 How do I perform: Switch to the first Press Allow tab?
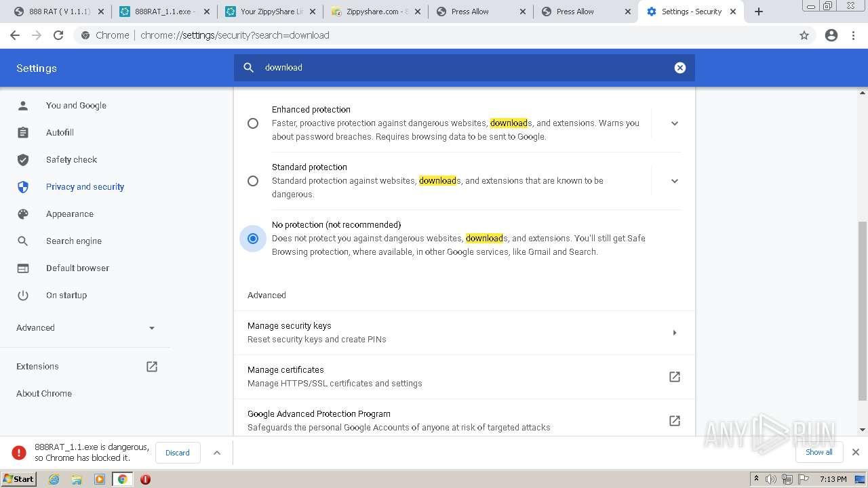[480, 12]
